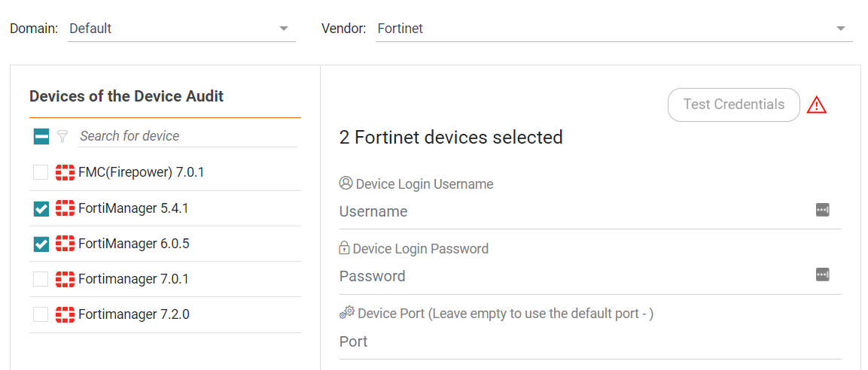868x370 pixels.
Task: Uncheck the FortiManager 6.0.5 checkbox
Action: point(41,244)
